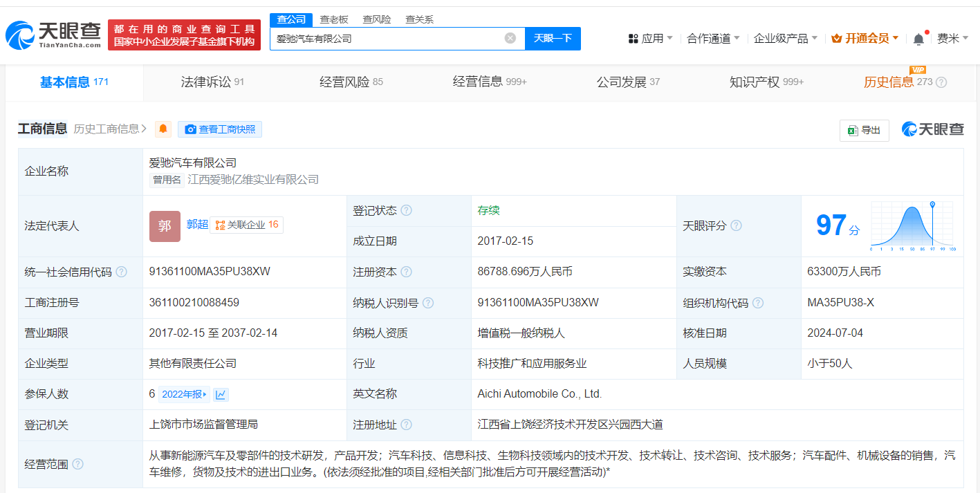Click the 导出 export button

(x=864, y=130)
